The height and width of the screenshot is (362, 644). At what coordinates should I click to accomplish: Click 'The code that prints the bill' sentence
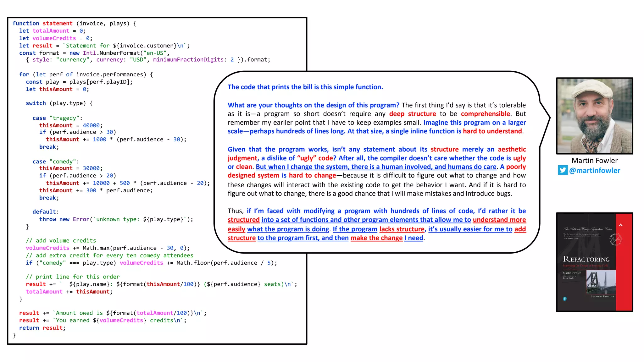pyautogui.click(x=305, y=87)
